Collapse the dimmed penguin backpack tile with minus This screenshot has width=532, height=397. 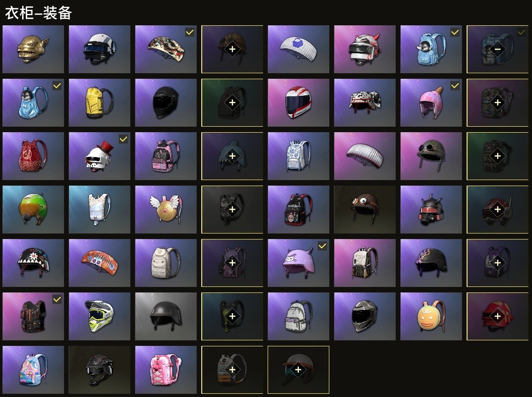pos(498,49)
